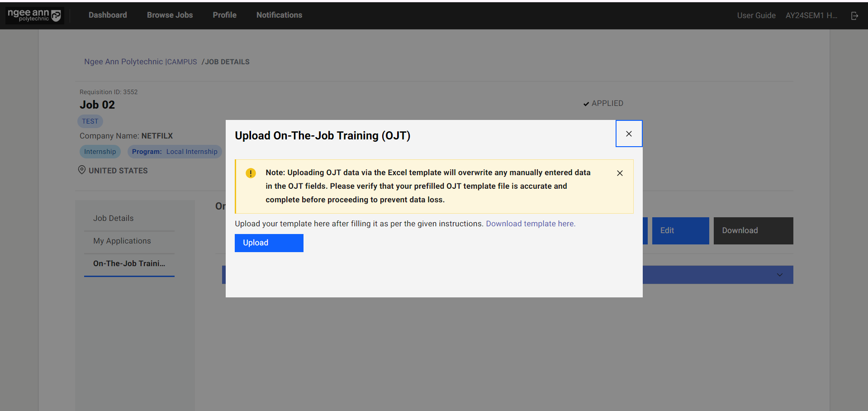868x411 pixels.
Task: Open the Download template here link
Action: click(530, 223)
